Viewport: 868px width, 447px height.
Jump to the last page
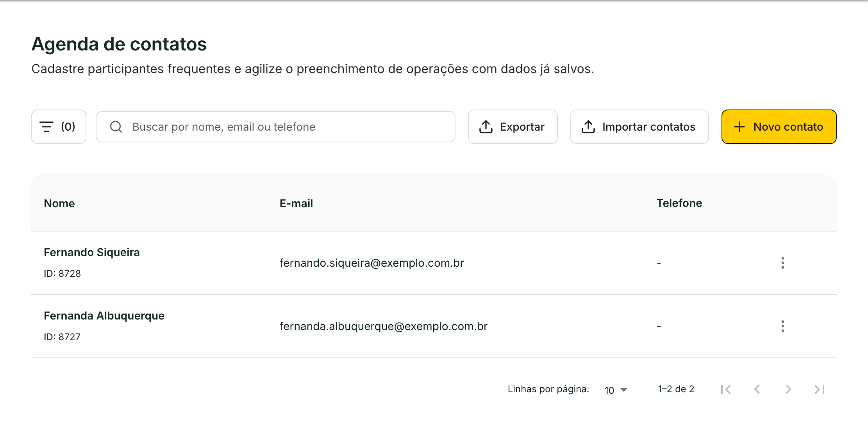(820, 390)
